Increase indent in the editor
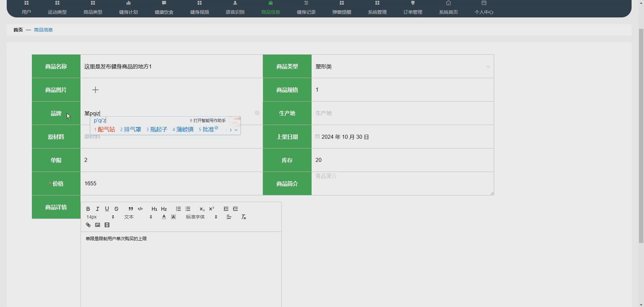The height and width of the screenshot is (307, 644). point(235,209)
